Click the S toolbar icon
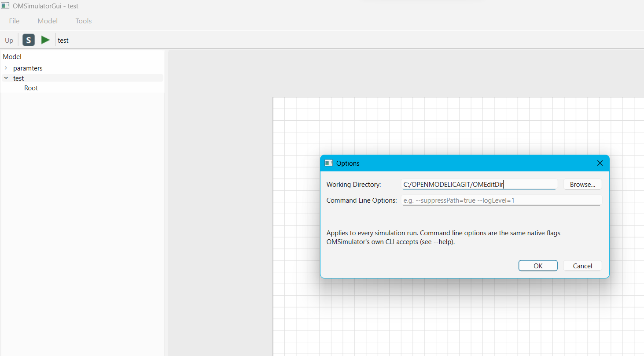This screenshot has width=644, height=356. (x=29, y=40)
